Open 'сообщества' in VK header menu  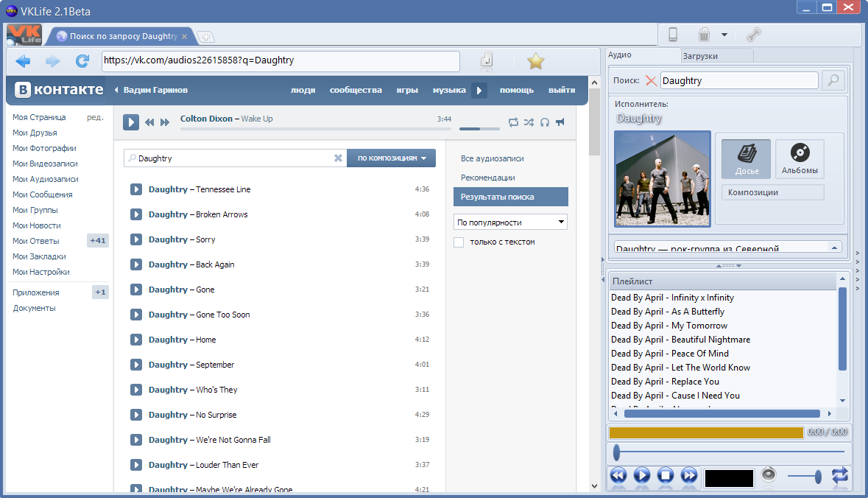[x=356, y=90]
